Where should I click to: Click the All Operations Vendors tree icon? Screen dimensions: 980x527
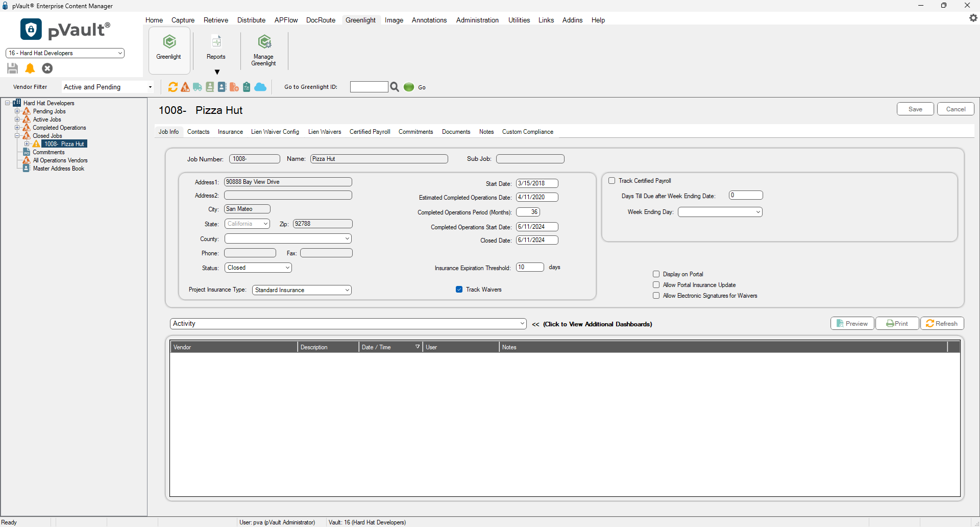(x=27, y=160)
